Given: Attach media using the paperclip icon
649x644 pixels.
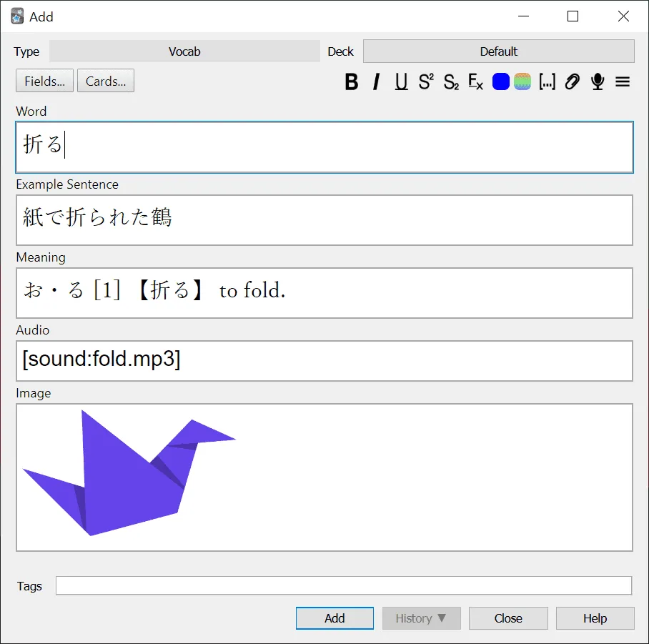Looking at the screenshot, I should pos(572,81).
